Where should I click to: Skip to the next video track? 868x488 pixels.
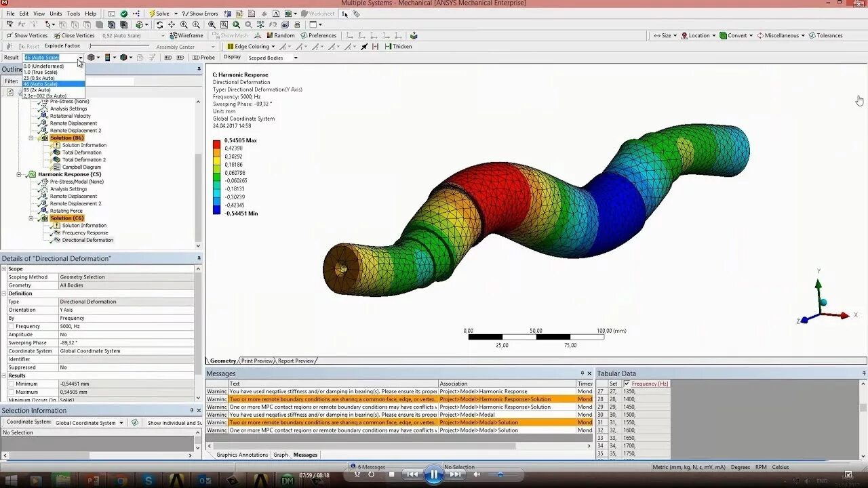456,474
